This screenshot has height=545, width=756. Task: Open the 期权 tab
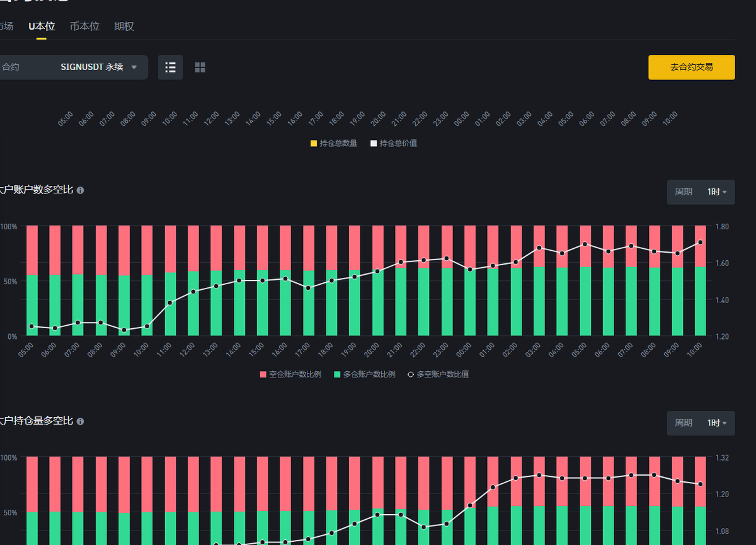(x=123, y=26)
